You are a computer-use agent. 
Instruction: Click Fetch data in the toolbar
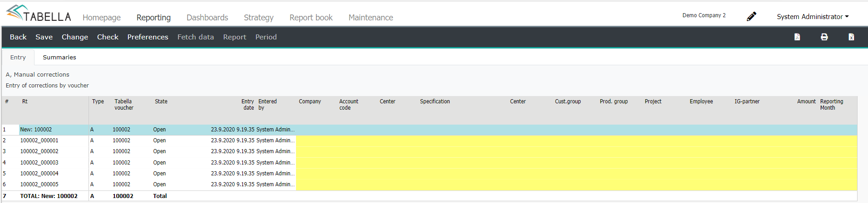[x=196, y=37]
